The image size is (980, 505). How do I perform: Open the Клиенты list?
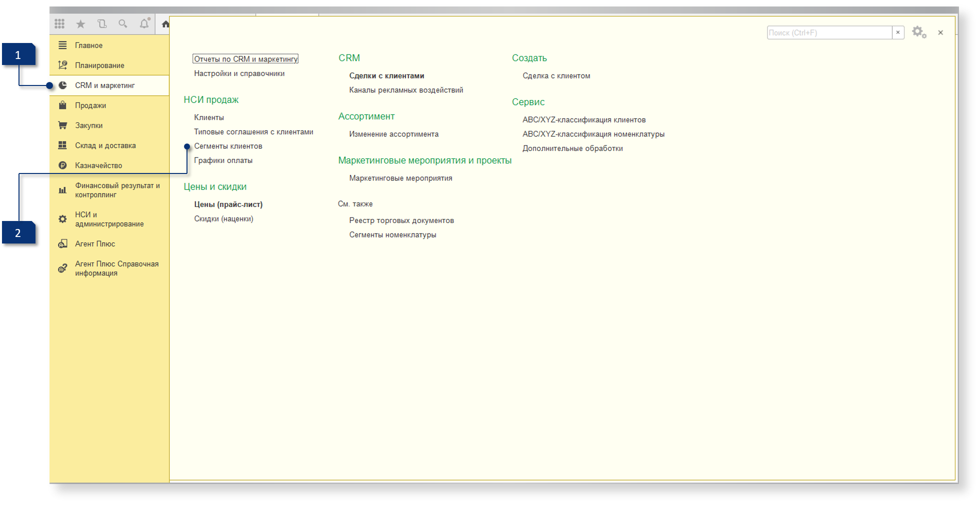tap(209, 117)
